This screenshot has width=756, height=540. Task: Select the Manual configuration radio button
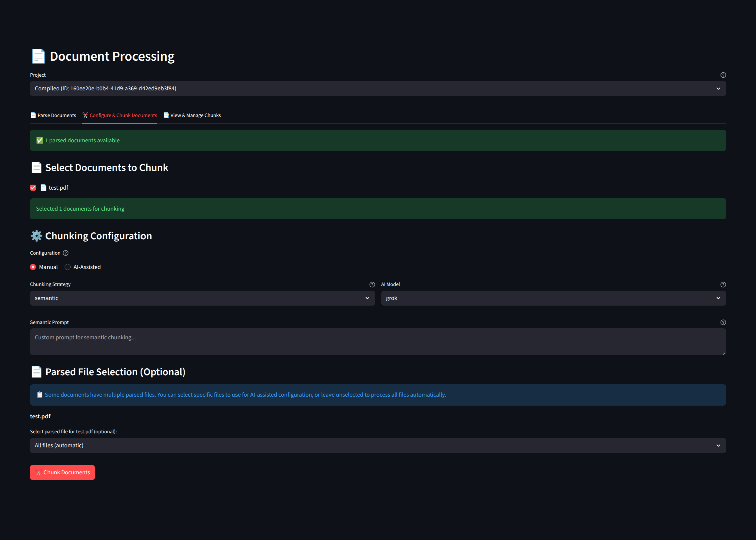33,267
